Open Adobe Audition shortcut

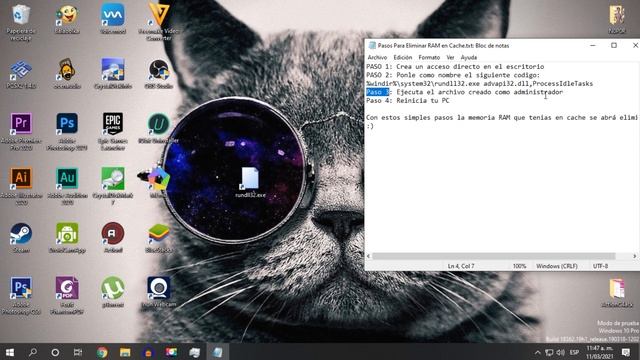67,186
